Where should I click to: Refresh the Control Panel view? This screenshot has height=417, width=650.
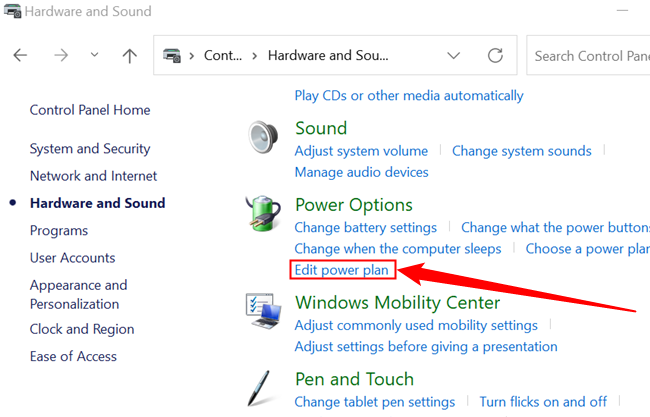pos(495,56)
